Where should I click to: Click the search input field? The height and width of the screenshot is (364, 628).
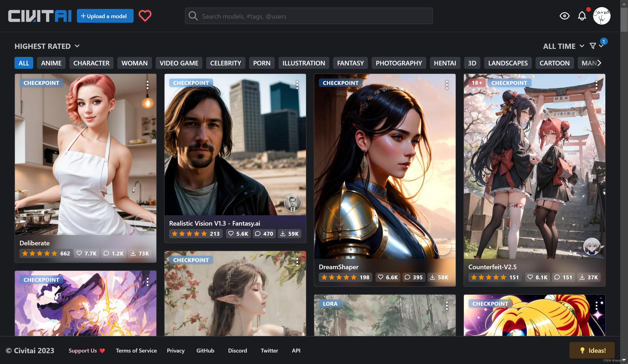[x=309, y=16]
